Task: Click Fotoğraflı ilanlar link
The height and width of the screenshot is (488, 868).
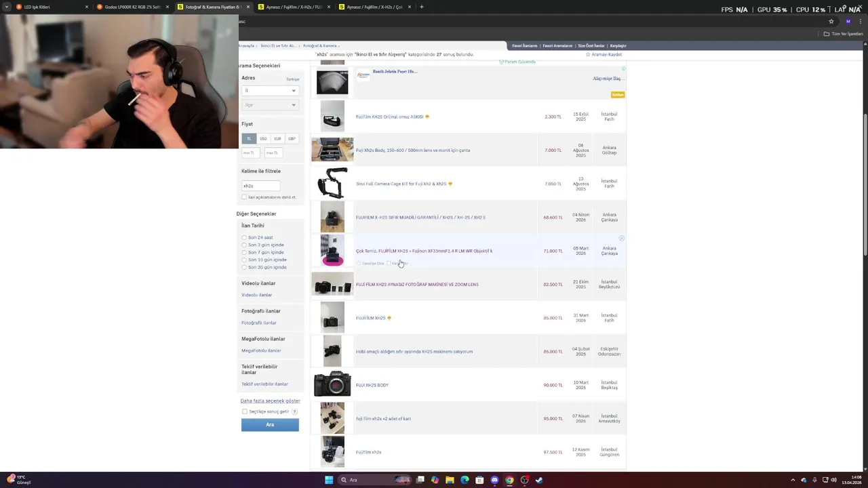Action: [x=259, y=323]
